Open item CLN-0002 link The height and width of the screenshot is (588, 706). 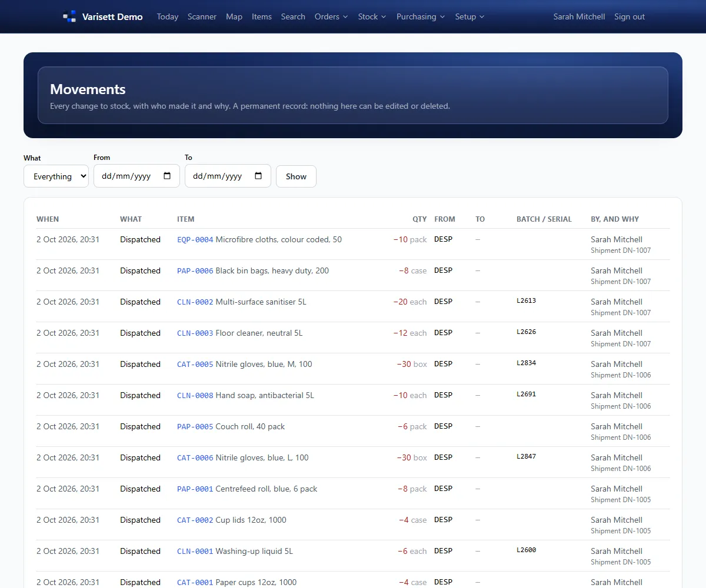point(195,302)
